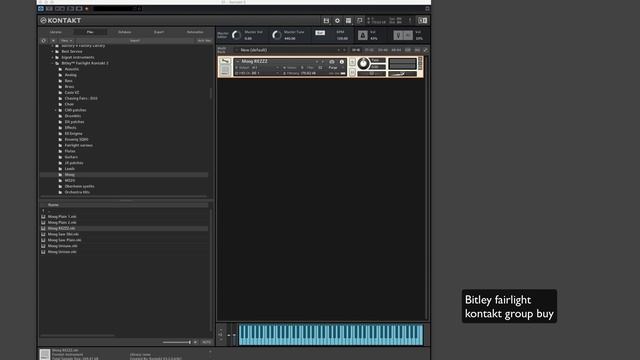640x360 pixels.
Task: Open the Moog REZZZ instrument wrench icon
Action: [225, 62]
